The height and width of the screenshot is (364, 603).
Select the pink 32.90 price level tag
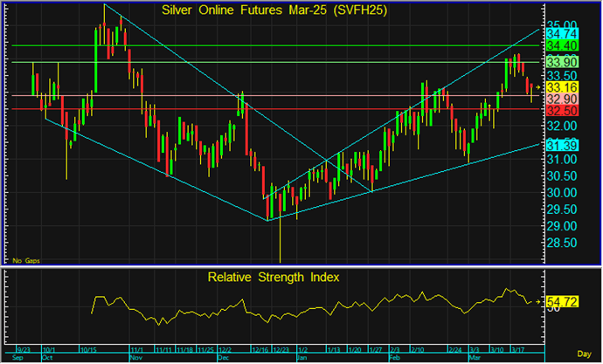pos(559,100)
